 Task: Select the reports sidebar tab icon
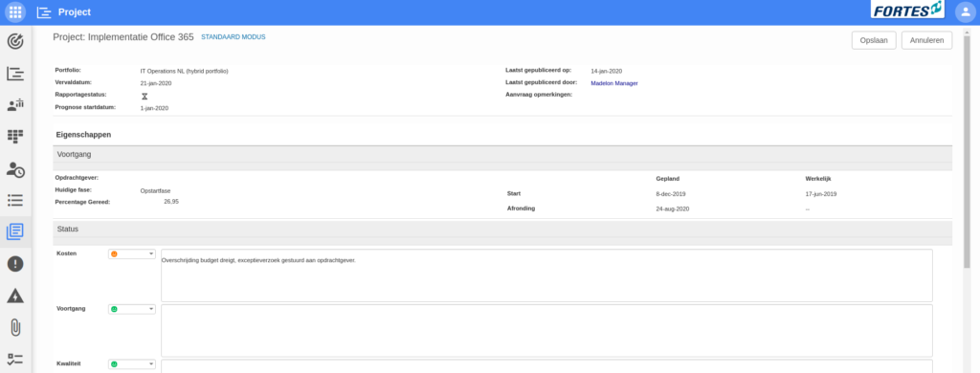coord(15,231)
